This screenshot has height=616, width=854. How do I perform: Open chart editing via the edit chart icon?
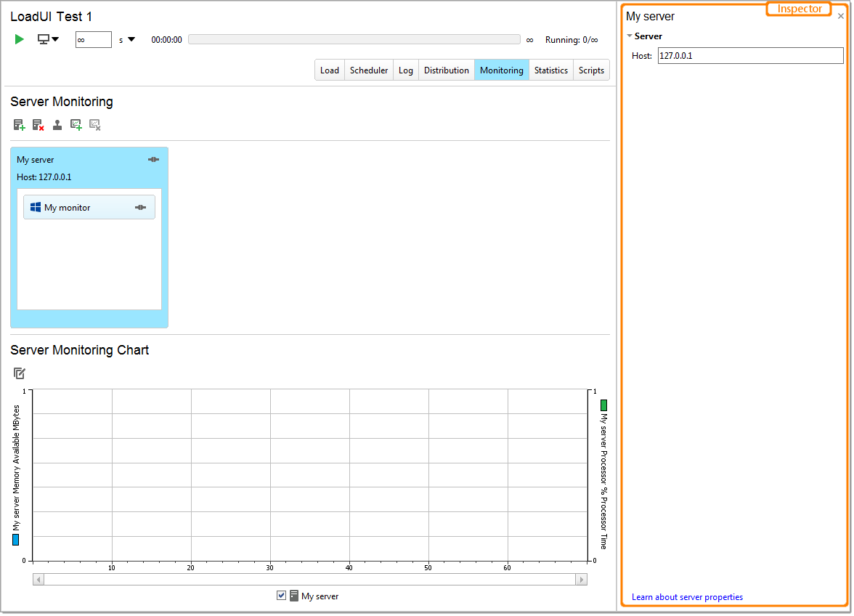(x=19, y=373)
